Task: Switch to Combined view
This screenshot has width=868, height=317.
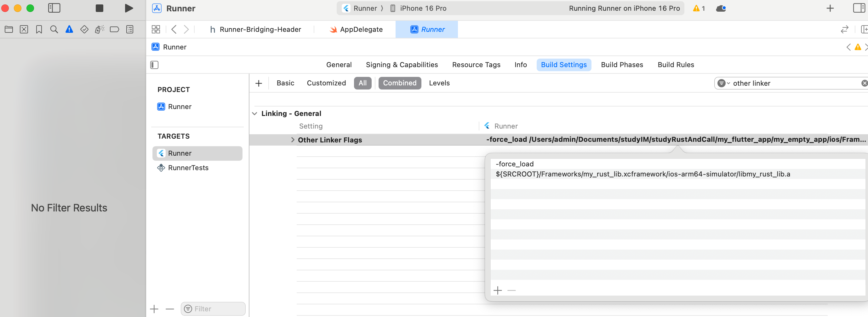Action: point(400,83)
